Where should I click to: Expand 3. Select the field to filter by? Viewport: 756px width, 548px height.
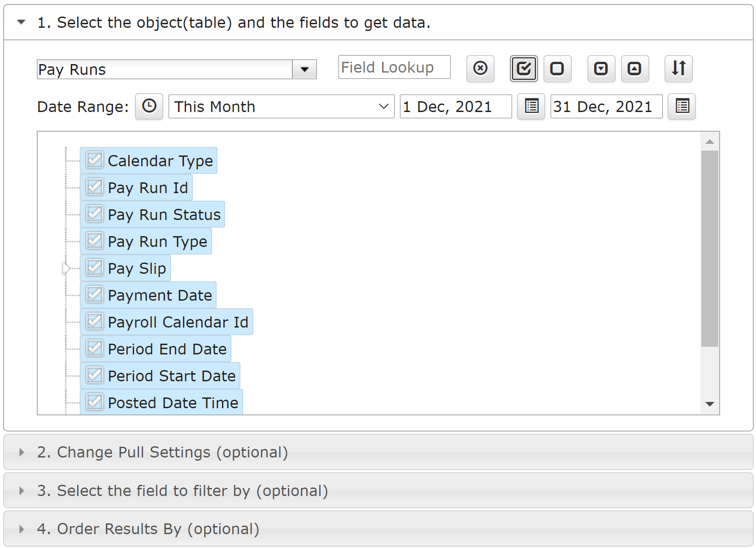tap(378, 491)
